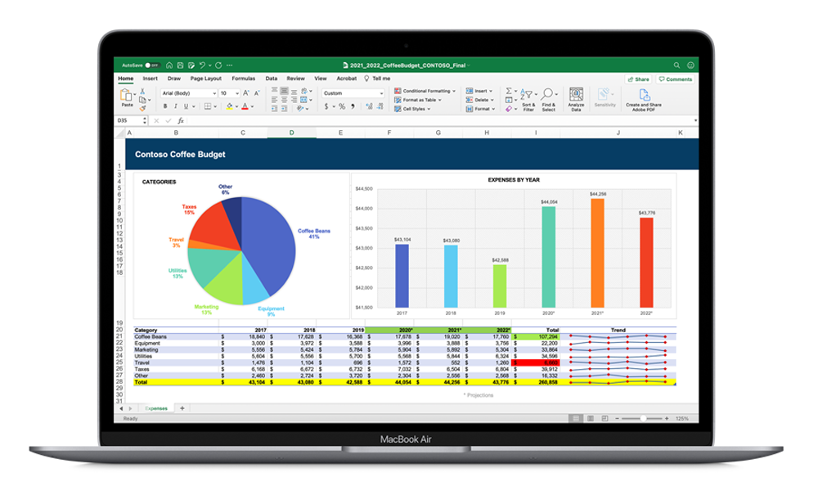Click the zoom in plus button
This screenshot has height=504, width=818.
pyautogui.click(x=667, y=418)
